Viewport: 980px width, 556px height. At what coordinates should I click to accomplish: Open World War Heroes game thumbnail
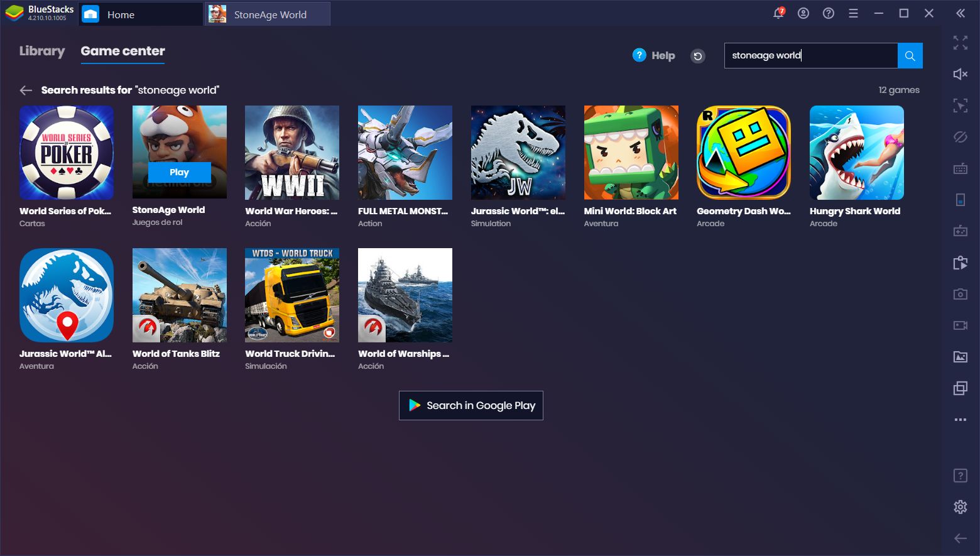292,153
